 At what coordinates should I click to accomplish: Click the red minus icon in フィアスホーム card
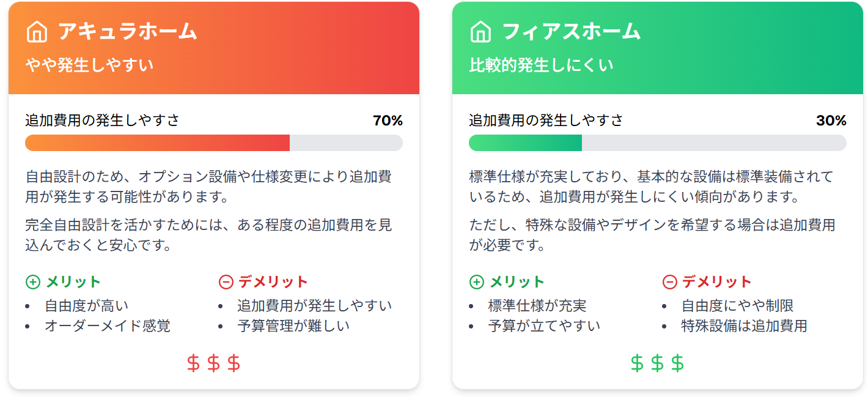669,282
